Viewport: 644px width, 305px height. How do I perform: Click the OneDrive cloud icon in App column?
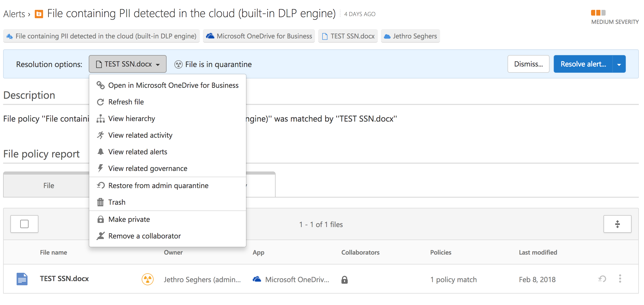257,279
